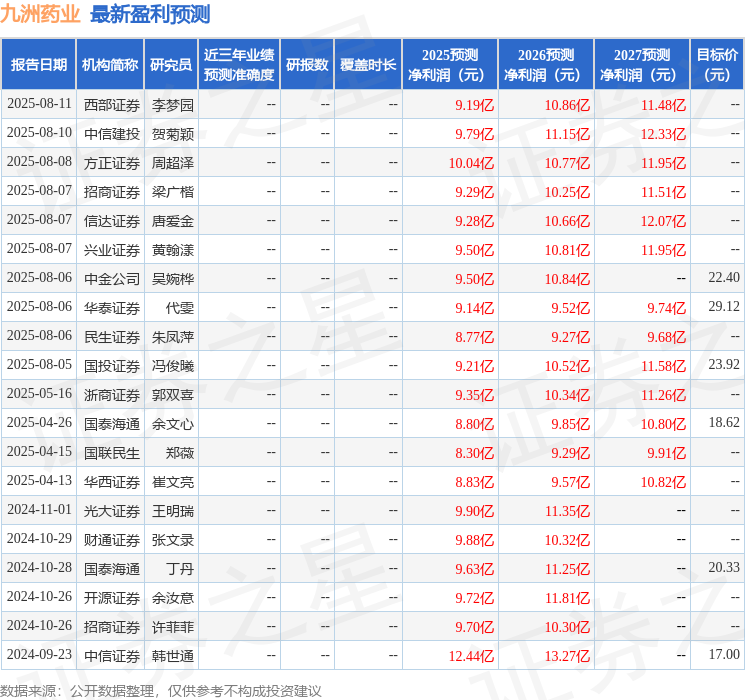Click the 2025预测净利润 column header
745x700 pixels.
click(450, 65)
